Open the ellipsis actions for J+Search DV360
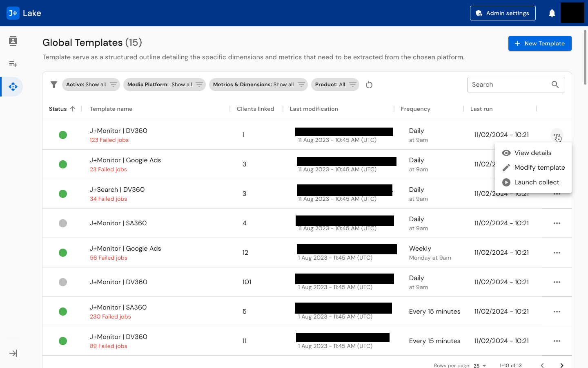 coord(557,193)
